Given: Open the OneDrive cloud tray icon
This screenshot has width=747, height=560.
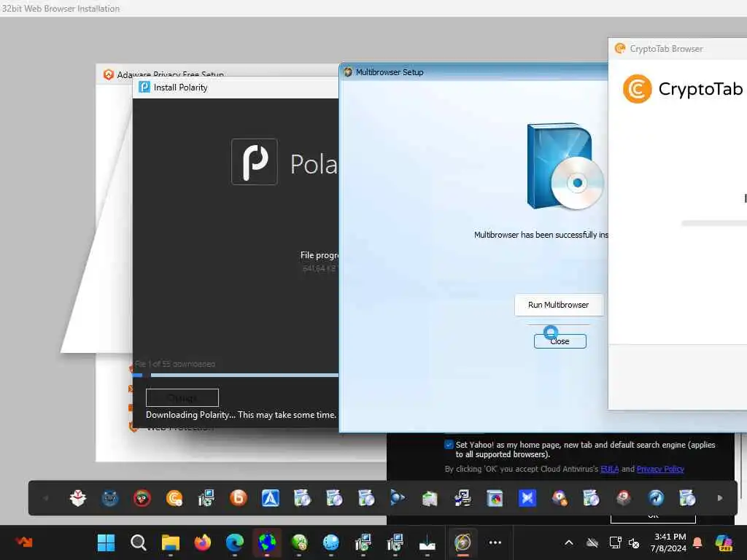Looking at the screenshot, I should (592, 542).
